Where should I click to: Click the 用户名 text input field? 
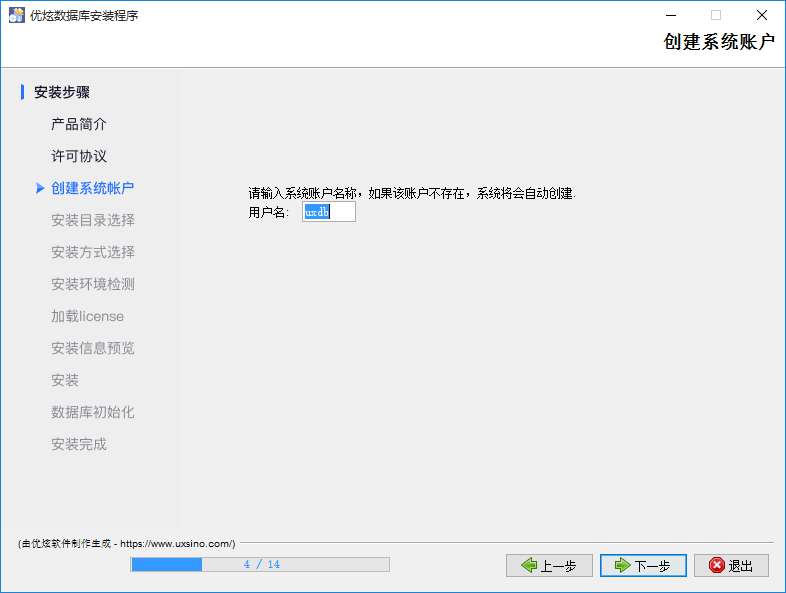(x=329, y=213)
